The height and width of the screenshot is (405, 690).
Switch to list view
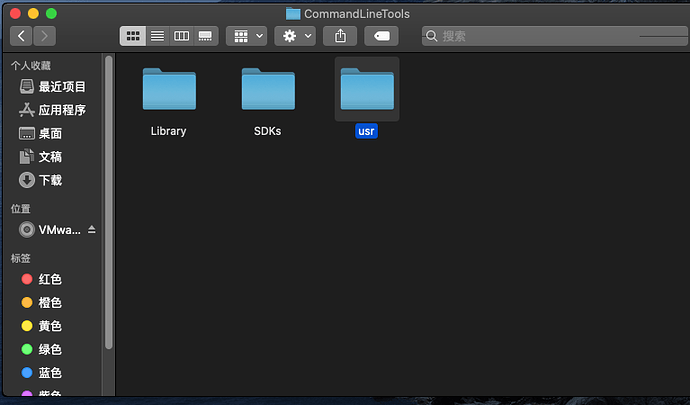pos(158,36)
